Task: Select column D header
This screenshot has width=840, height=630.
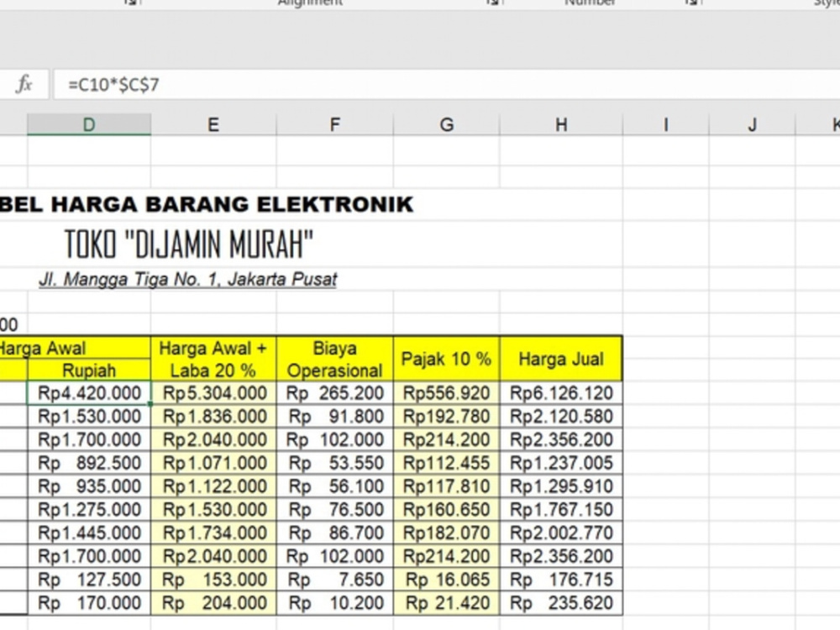Action: coord(89,125)
